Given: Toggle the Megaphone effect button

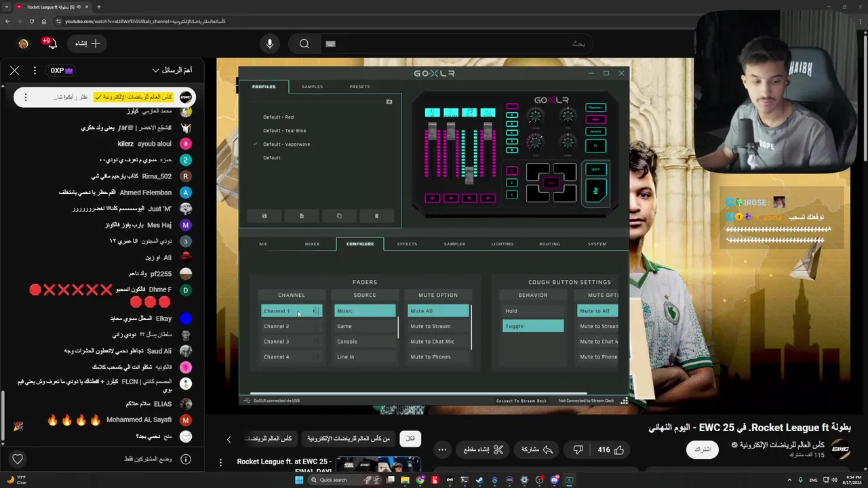Looking at the screenshot, I should click(x=595, y=107).
